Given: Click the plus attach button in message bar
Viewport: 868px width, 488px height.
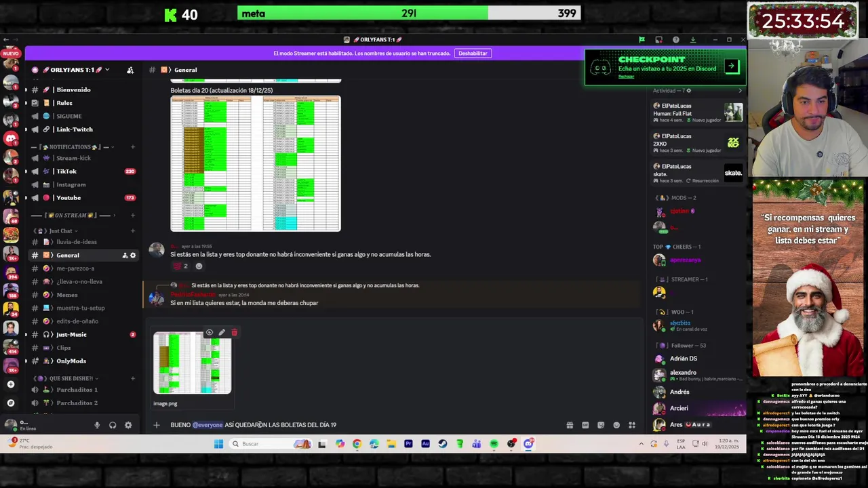Looking at the screenshot, I should point(157,425).
